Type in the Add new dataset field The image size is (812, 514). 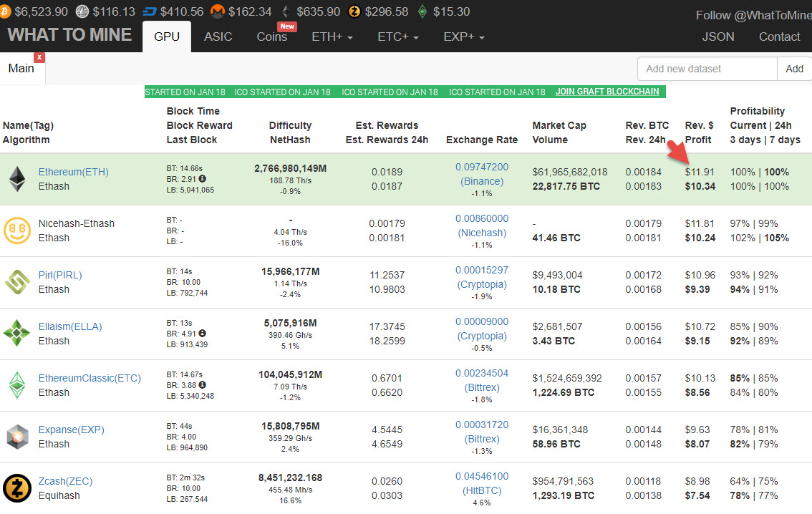(707, 69)
